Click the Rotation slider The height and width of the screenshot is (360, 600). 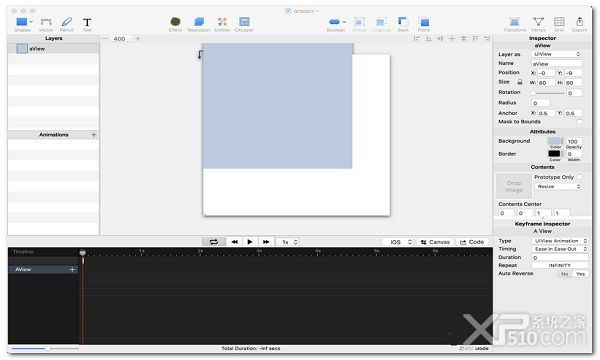[548, 93]
